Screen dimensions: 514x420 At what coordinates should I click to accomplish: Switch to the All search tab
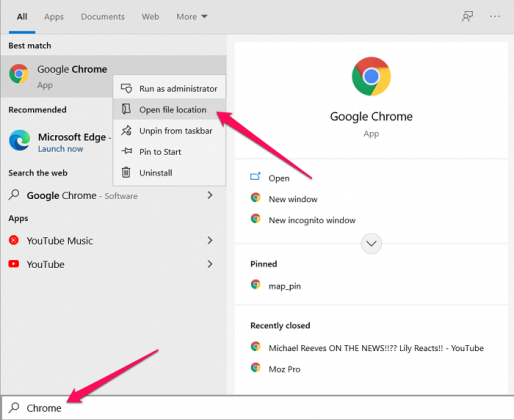click(x=22, y=17)
